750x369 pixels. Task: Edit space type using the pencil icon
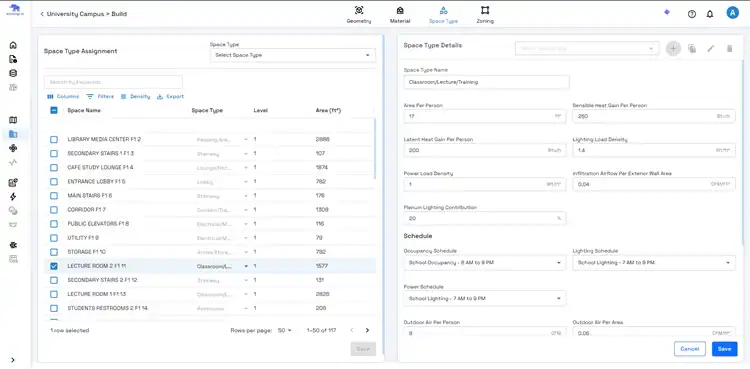coord(711,48)
